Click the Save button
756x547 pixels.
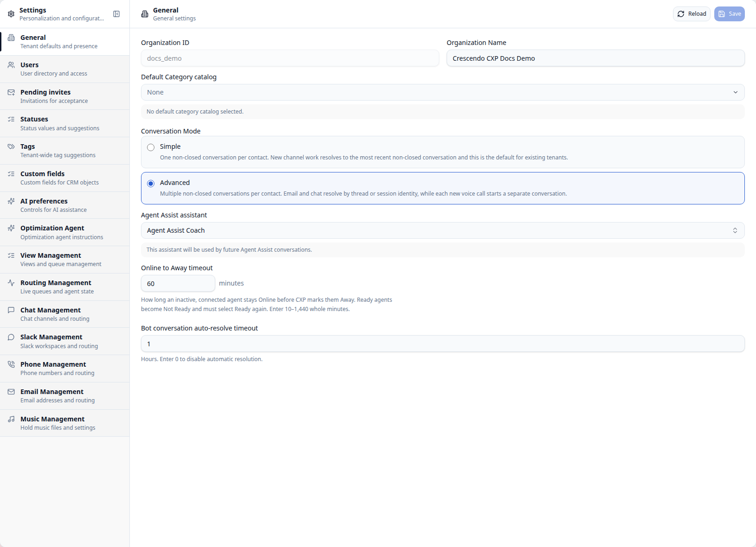(729, 14)
